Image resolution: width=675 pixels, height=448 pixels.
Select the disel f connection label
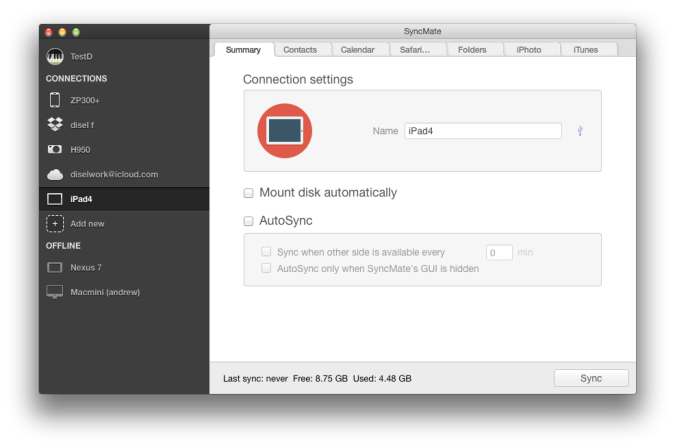(x=82, y=125)
